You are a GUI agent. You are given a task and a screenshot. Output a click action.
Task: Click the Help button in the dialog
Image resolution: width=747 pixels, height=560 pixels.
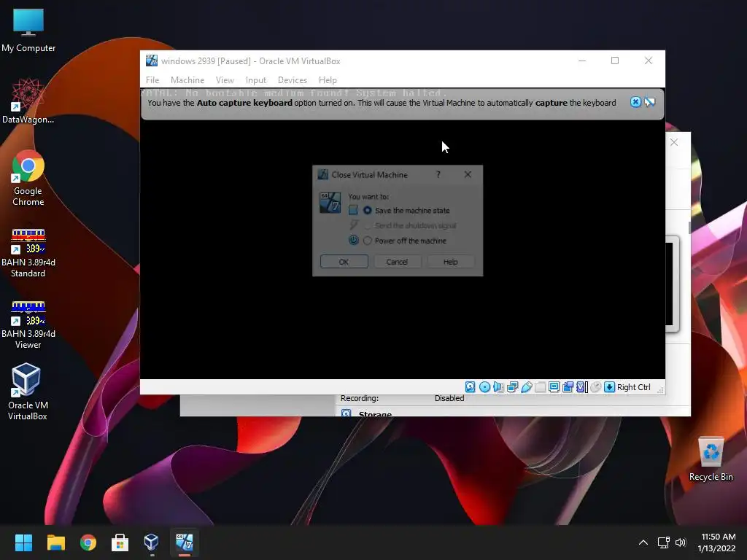(451, 262)
